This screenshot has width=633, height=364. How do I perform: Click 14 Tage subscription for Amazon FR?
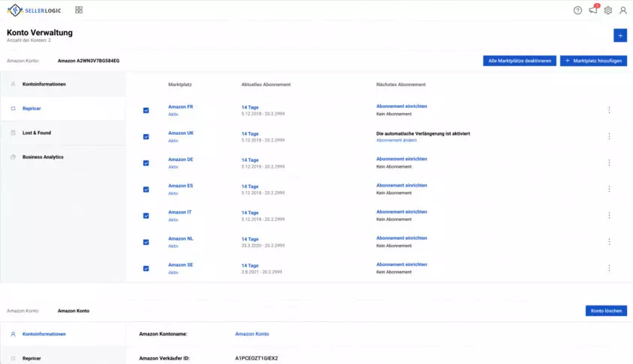point(250,108)
